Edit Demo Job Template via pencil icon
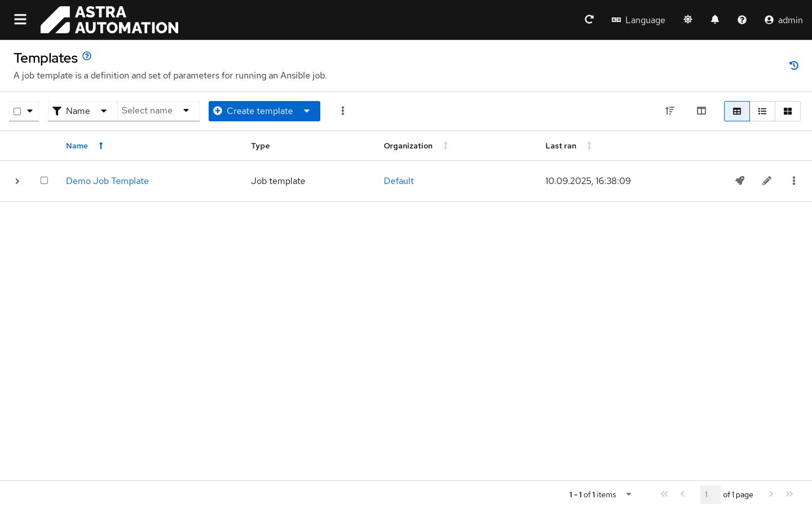This screenshot has height=508, width=812. (x=767, y=181)
